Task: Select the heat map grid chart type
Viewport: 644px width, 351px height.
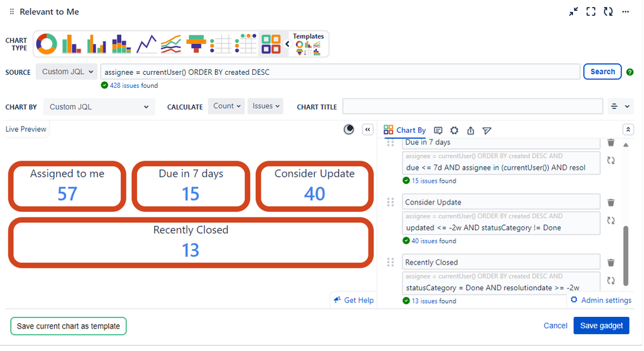Action: [246, 44]
